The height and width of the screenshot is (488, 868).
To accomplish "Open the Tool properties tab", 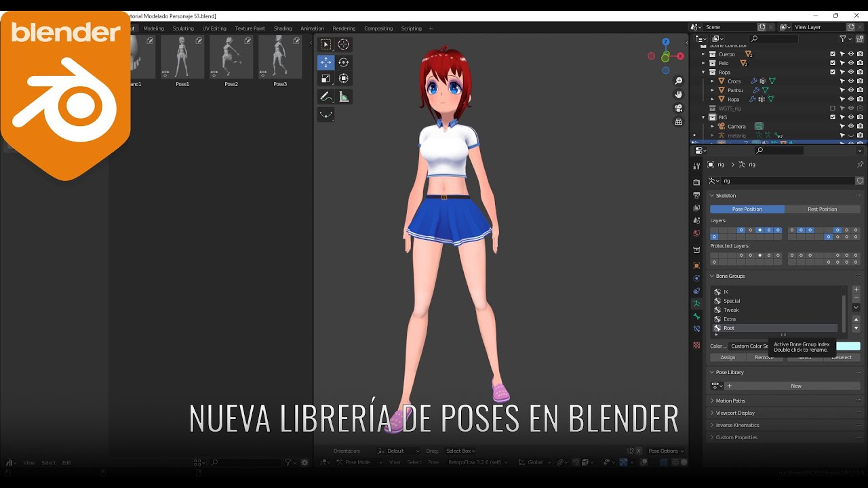I will [696, 166].
